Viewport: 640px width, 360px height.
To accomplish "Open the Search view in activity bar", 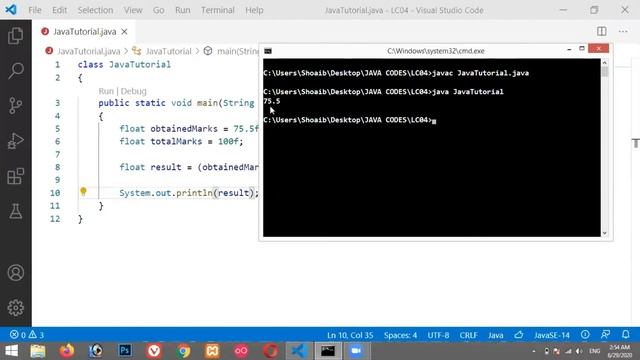I will tap(16, 71).
